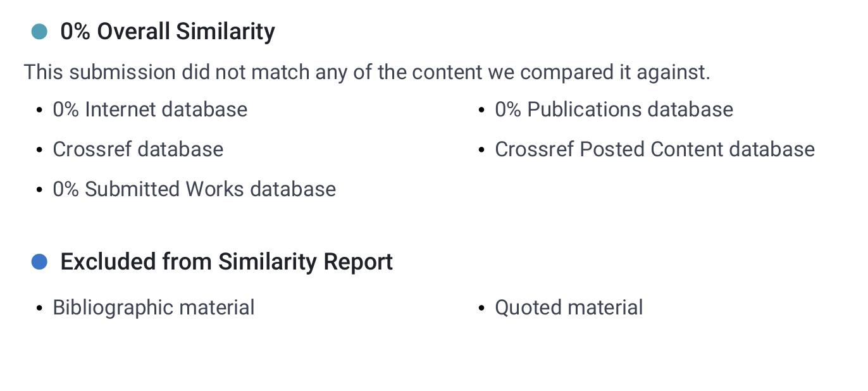The width and height of the screenshot is (868, 391).
Task: Click the bullet beside Bibliographic material
Action: click(x=40, y=309)
